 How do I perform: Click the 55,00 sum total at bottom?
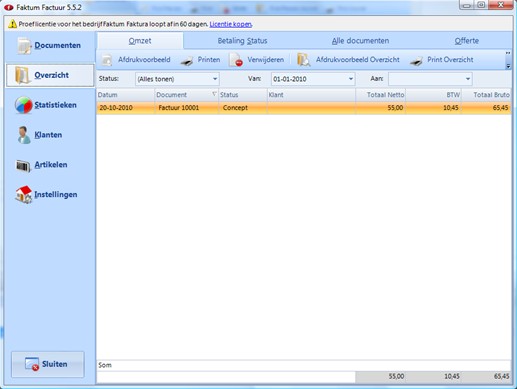(x=396, y=376)
